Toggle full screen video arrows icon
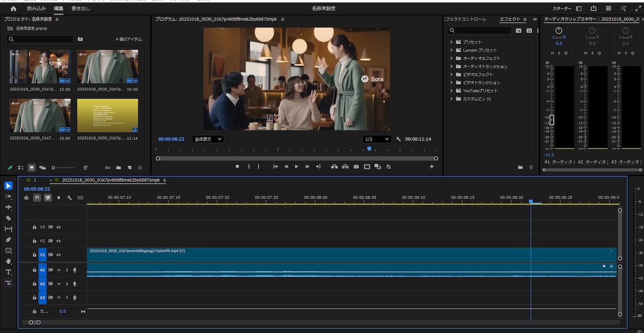Screen dimensions: 644x333 pyautogui.click(x=638, y=8)
